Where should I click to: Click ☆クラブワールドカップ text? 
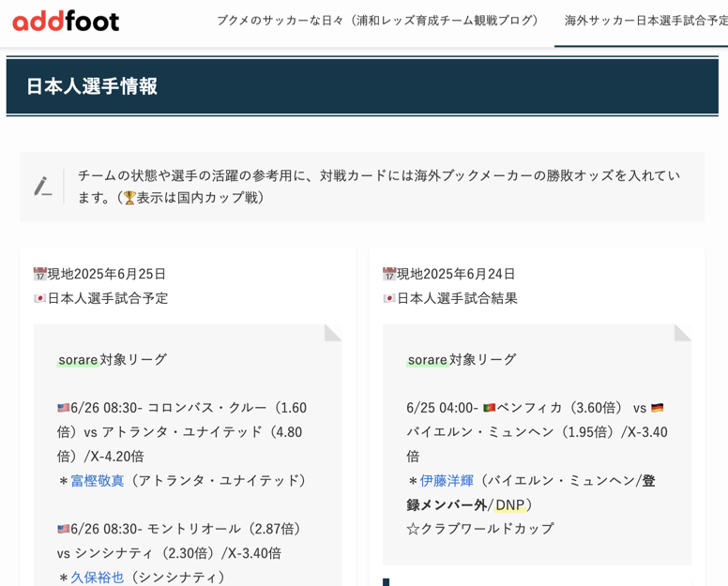pyautogui.click(x=480, y=529)
